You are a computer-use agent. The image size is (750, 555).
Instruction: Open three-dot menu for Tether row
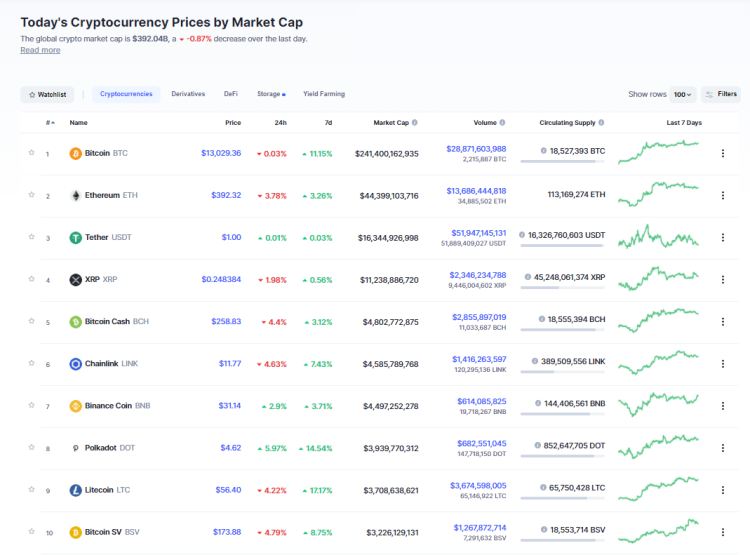tap(723, 238)
